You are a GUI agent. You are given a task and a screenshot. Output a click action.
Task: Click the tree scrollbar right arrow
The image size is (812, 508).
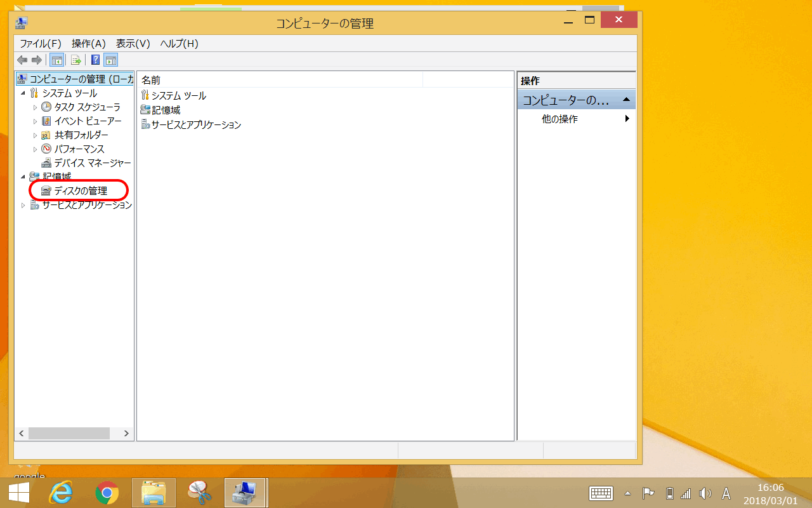pos(127,433)
